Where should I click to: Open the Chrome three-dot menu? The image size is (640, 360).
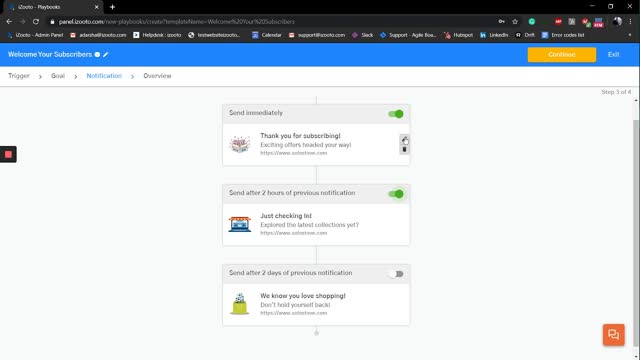click(630, 22)
